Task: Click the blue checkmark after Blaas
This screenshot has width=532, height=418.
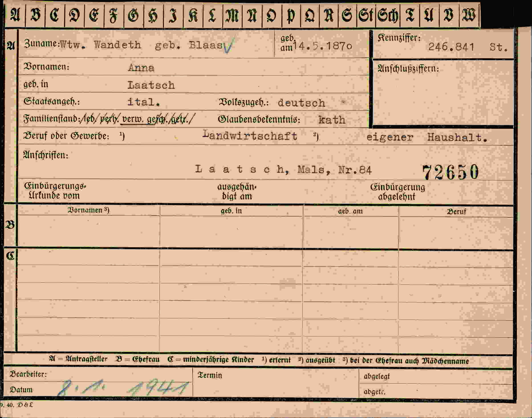Action: 229,45
